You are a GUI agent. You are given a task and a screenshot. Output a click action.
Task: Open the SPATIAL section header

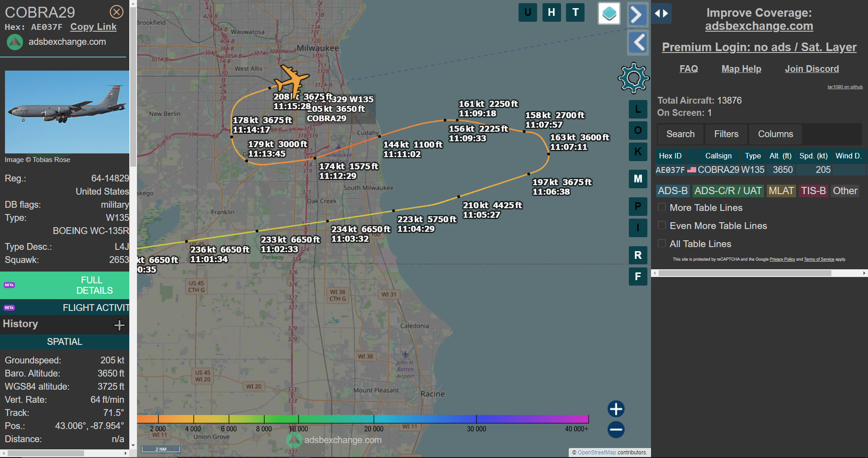(65, 342)
